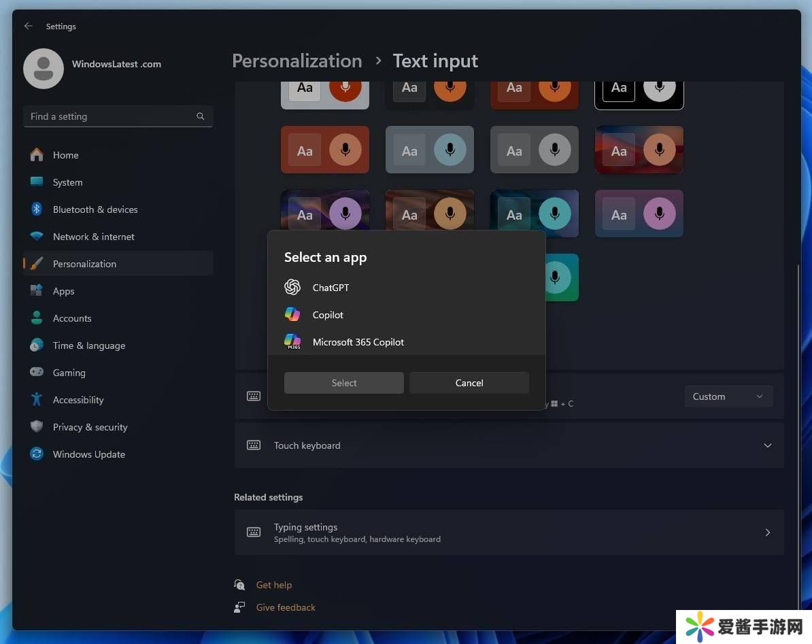The width and height of the screenshot is (812, 644).
Task: Select the Copilot app icon in list
Action: 292,315
